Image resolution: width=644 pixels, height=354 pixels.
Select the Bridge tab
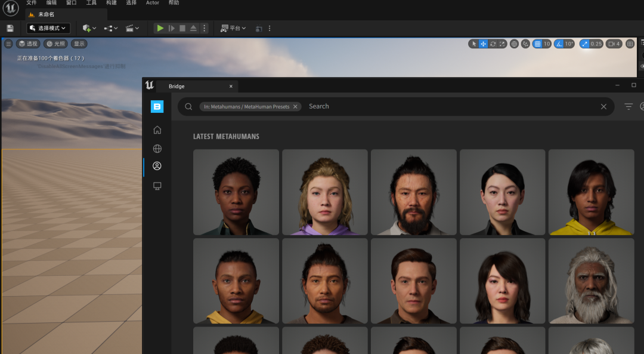pos(197,87)
